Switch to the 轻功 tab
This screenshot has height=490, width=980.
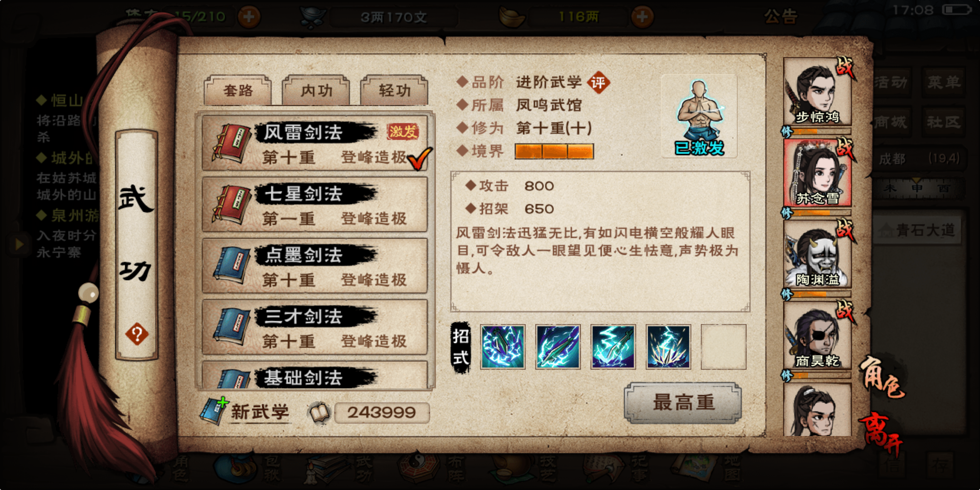[394, 90]
